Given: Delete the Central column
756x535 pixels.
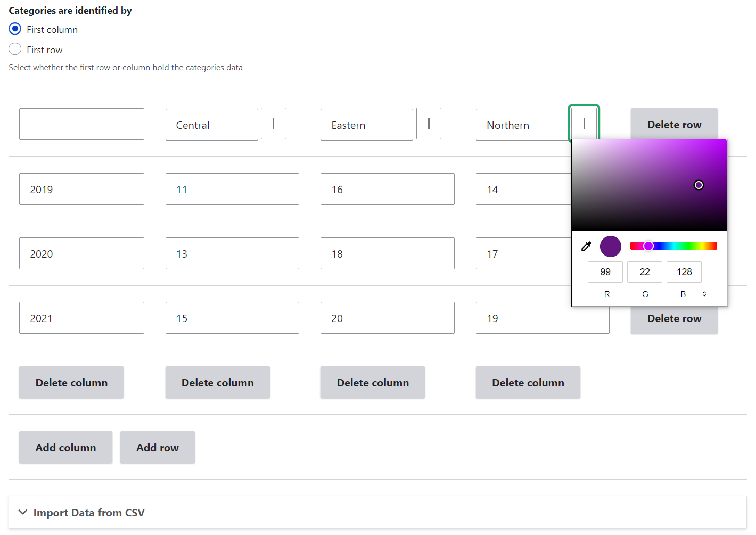Looking at the screenshot, I should pyautogui.click(x=217, y=382).
